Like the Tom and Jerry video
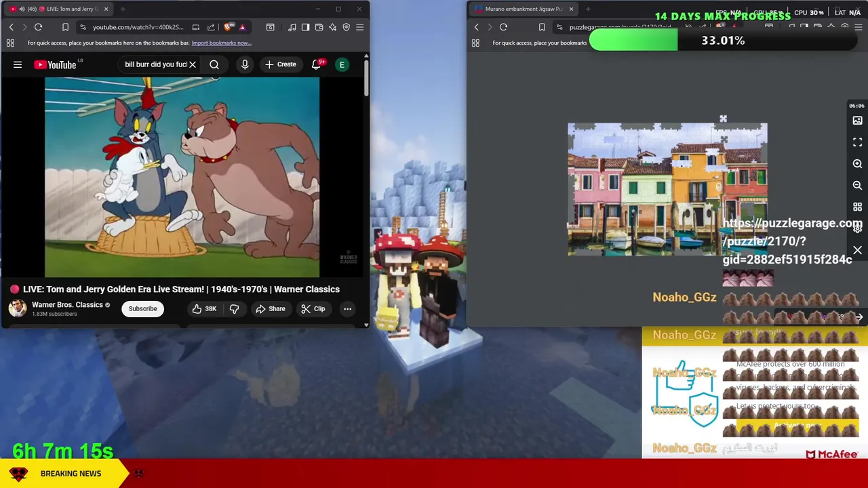Image resolution: width=868 pixels, height=488 pixels. pyautogui.click(x=203, y=309)
